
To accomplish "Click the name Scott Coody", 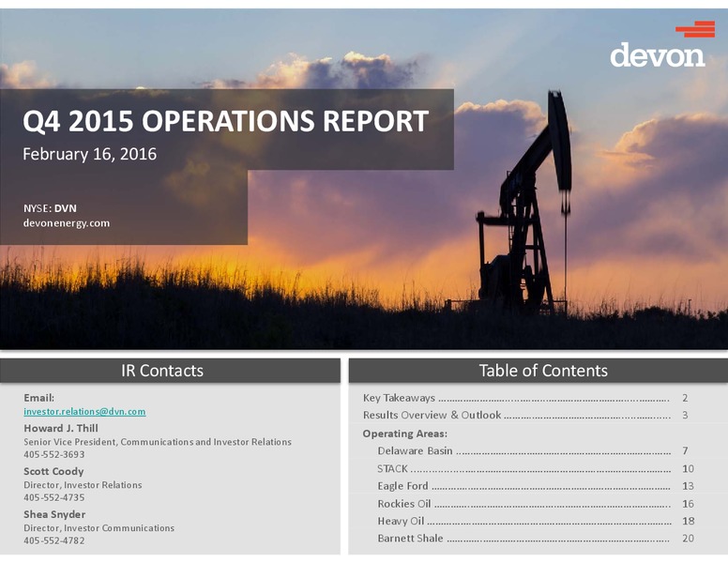I will point(53,471).
